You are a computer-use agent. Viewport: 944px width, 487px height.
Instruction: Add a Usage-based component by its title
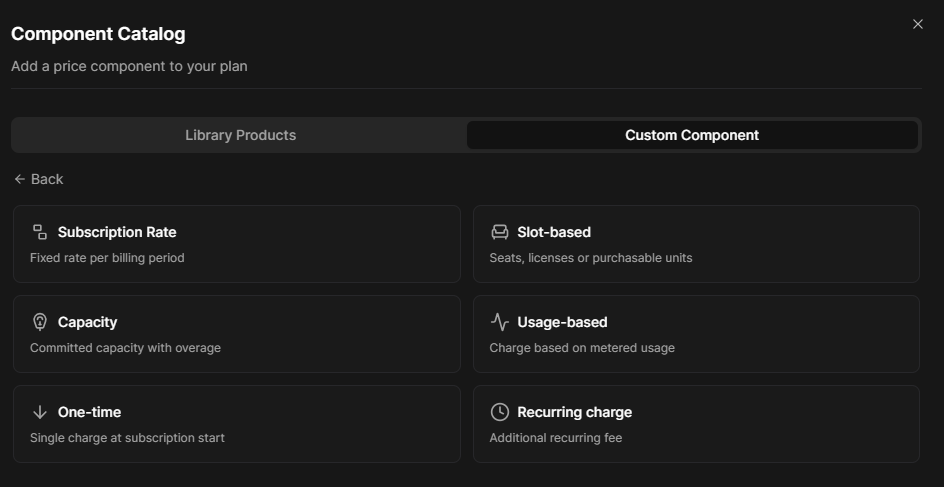coord(562,322)
